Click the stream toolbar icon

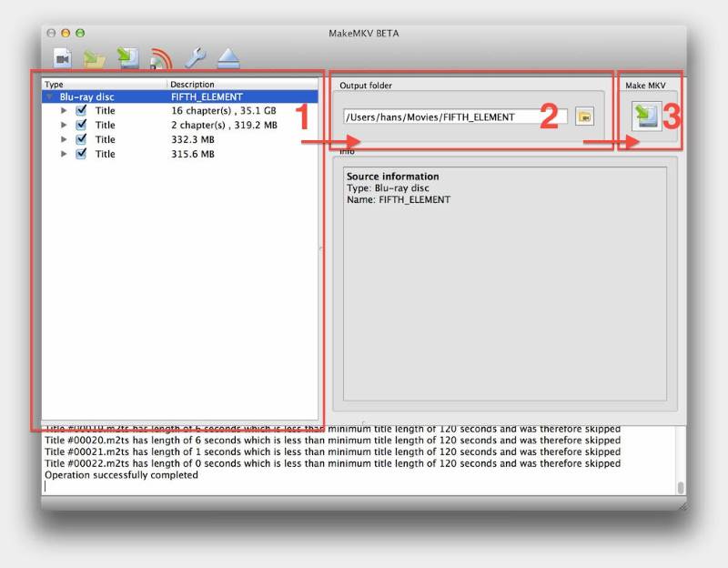(161, 59)
